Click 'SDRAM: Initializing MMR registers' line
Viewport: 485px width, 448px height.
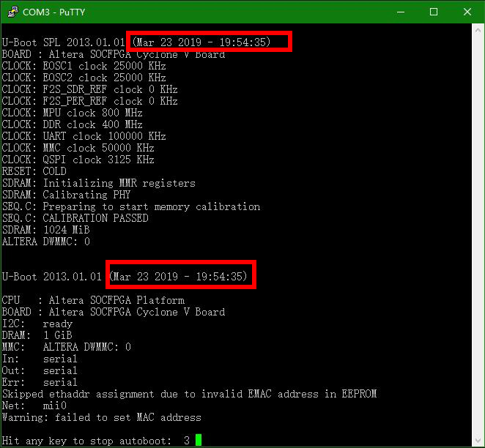point(99,183)
